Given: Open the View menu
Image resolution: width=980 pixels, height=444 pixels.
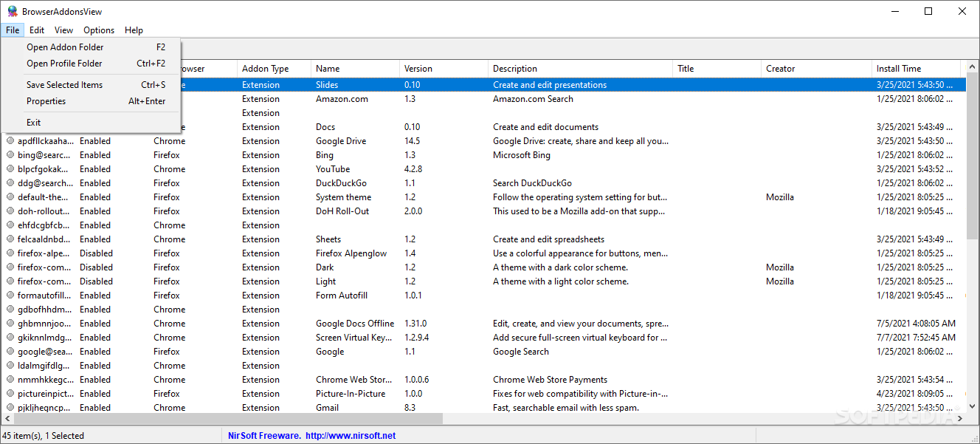Looking at the screenshot, I should click(x=63, y=30).
